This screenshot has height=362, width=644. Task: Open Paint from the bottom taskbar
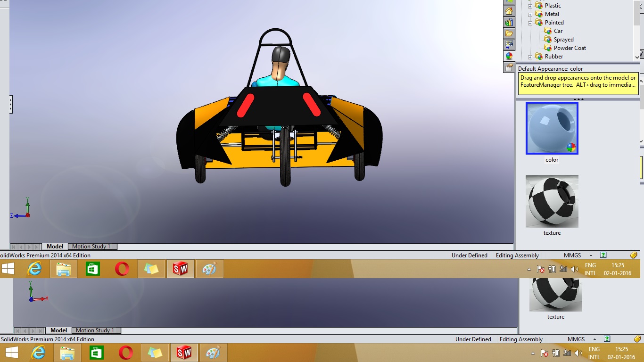click(x=213, y=353)
